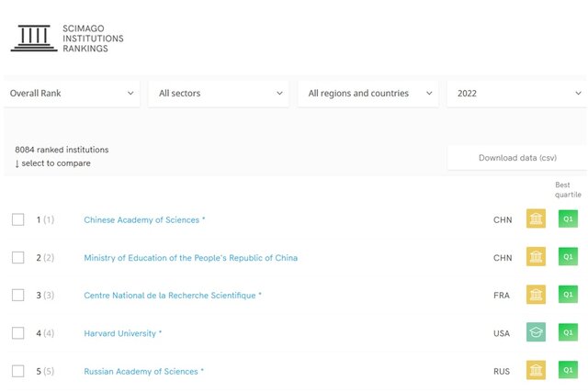The height and width of the screenshot is (392, 588).
Task: Open the Harvard University link
Action: pos(122,333)
